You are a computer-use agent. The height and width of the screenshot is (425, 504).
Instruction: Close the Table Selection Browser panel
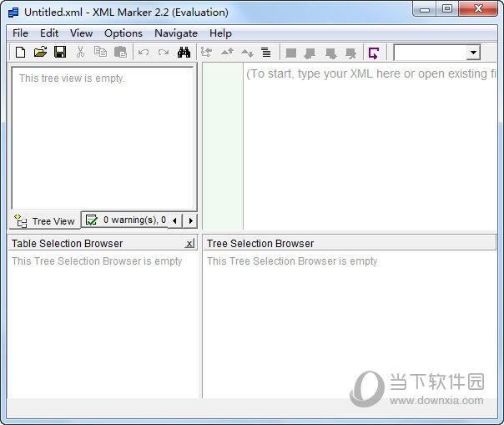tap(189, 244)
